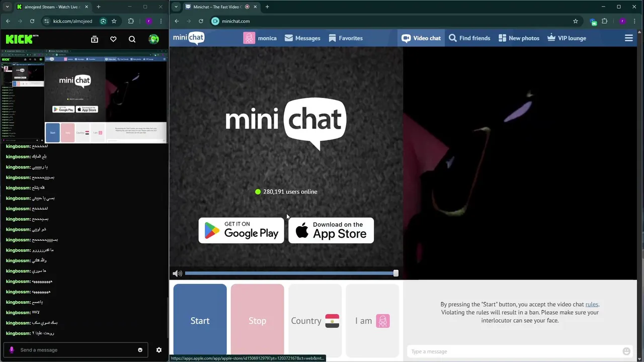Screen dimensions: 644x362
Task: Open the Chrome profile avatar in Minichat window
Action: (622, 21)
